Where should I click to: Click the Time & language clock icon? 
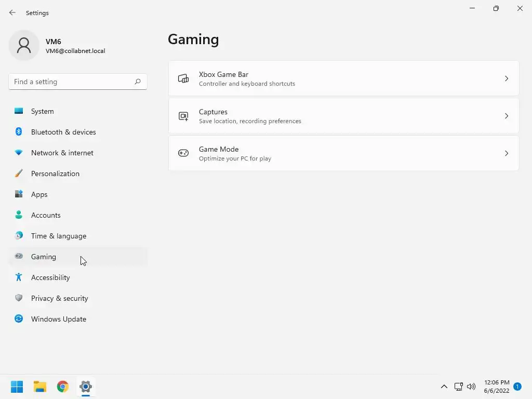19,235
